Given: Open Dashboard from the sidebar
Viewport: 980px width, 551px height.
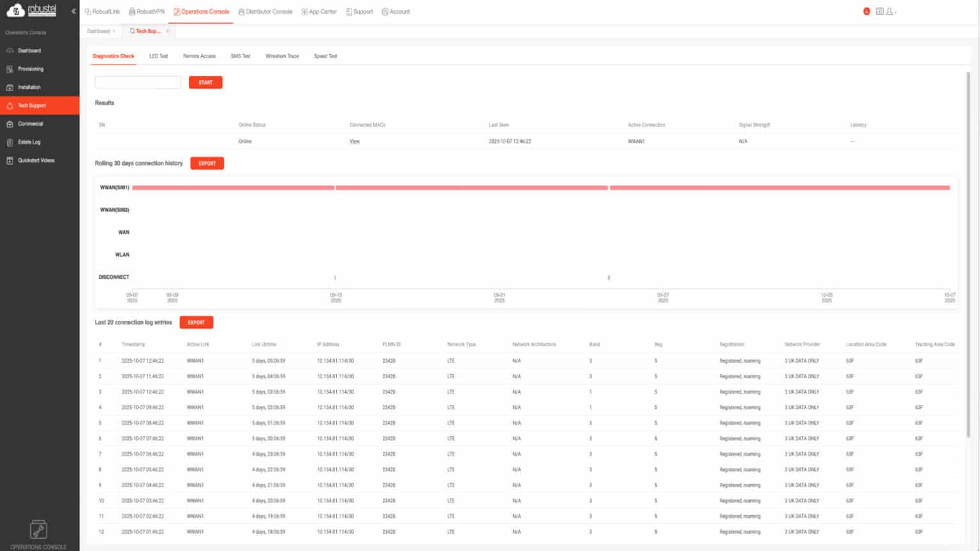Looking at the screenshot, I should click(x=29, y=50).
